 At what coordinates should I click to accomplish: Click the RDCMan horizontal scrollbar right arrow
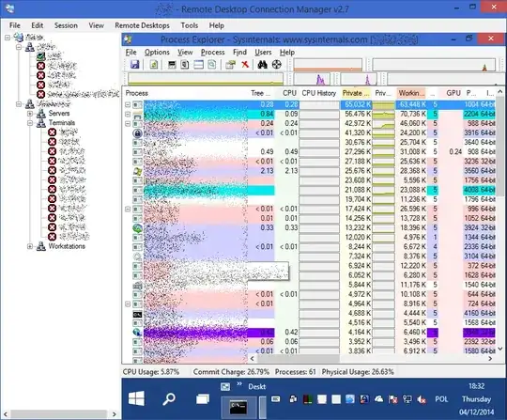(x=115, y=413)
